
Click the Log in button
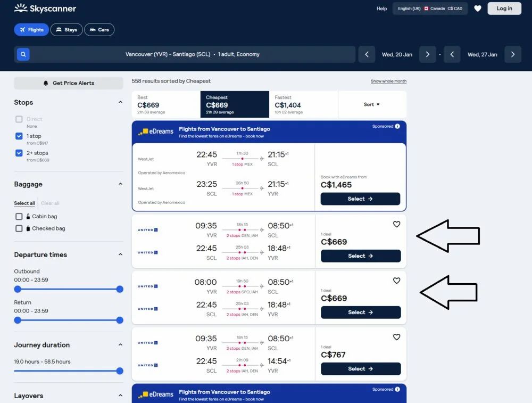click(504, 9)
